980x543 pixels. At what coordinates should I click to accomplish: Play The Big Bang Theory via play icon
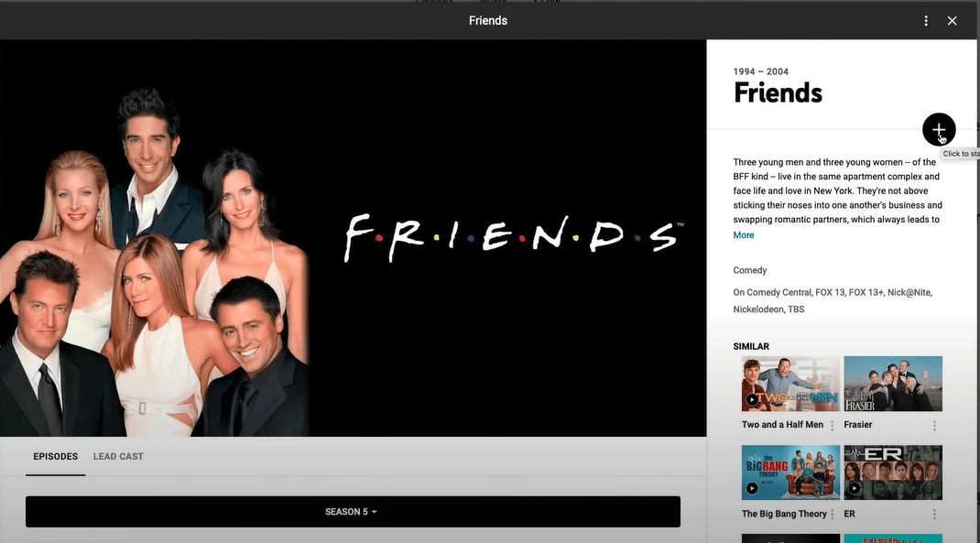(752, 489)
